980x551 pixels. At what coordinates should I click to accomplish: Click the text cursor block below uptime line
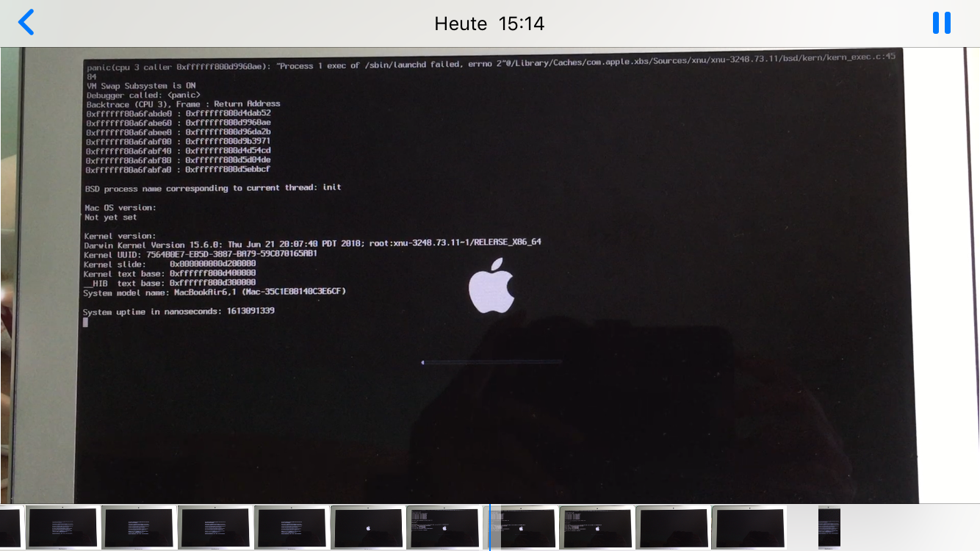click(x=85, y=322)
